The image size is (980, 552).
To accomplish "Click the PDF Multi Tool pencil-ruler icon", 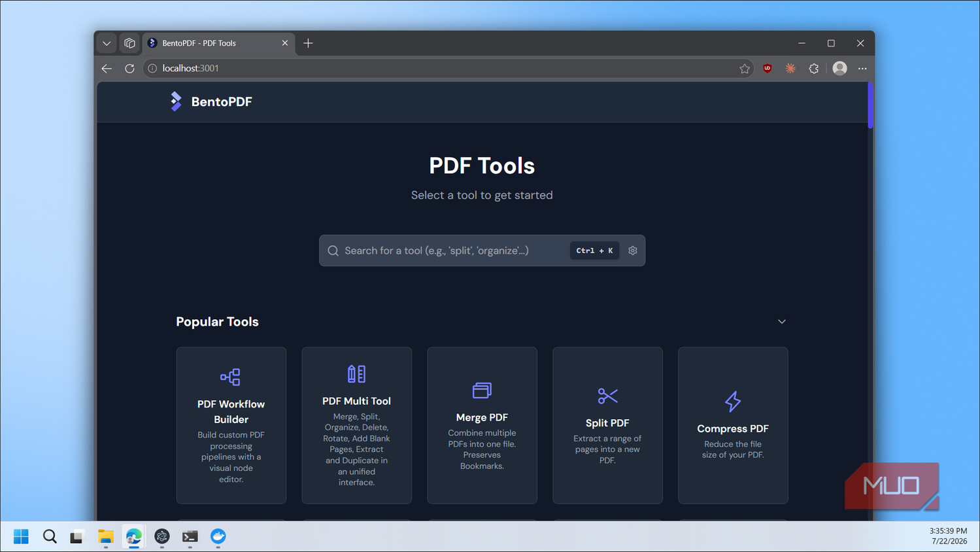I will [356, 373].
